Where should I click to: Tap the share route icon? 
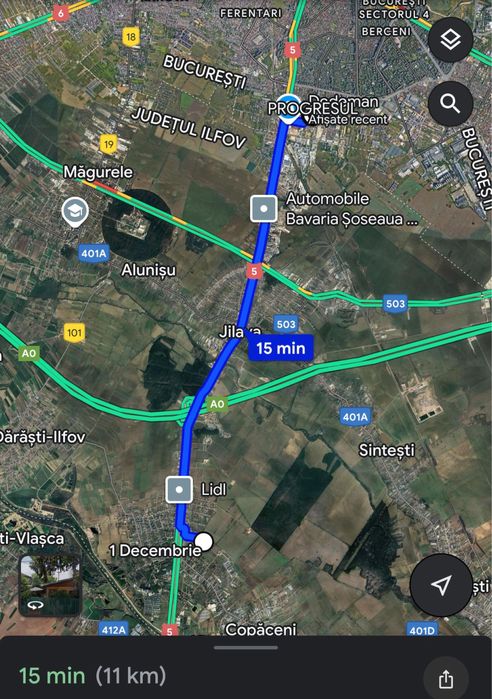445,679
